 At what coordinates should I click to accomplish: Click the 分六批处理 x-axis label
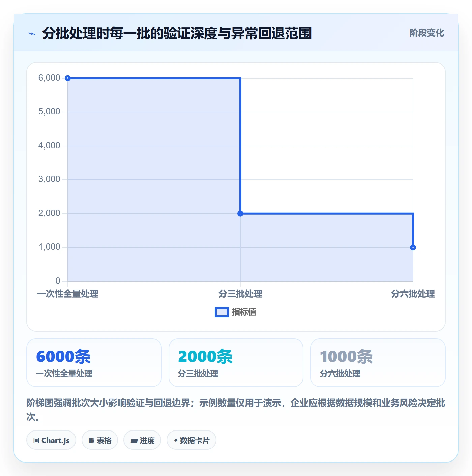[x=413, y=294]
